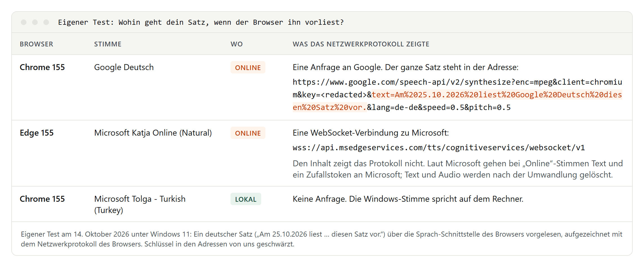Select the 'Edge 155' browser cell

point(37,133)
